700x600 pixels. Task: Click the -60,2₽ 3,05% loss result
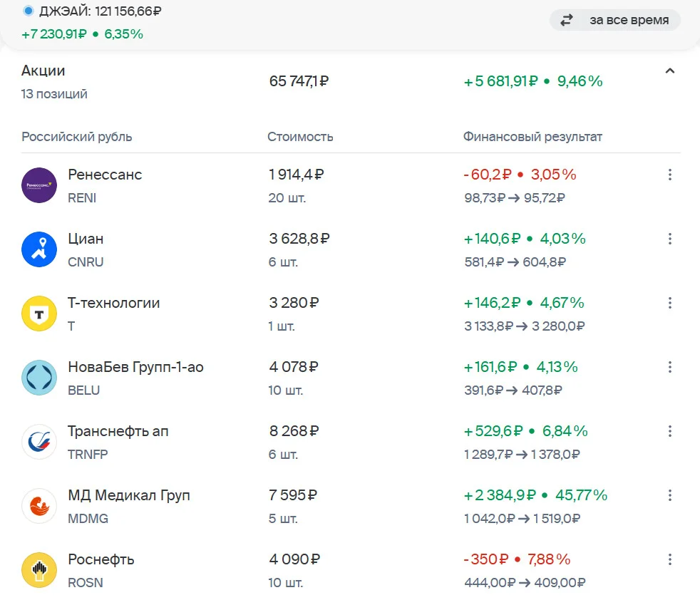(520, 175)
